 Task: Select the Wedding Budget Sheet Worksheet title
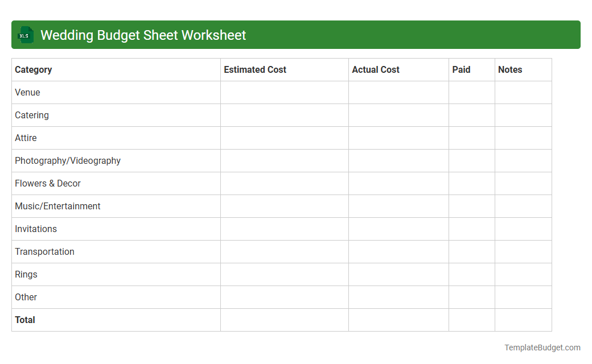coord(143,35)
